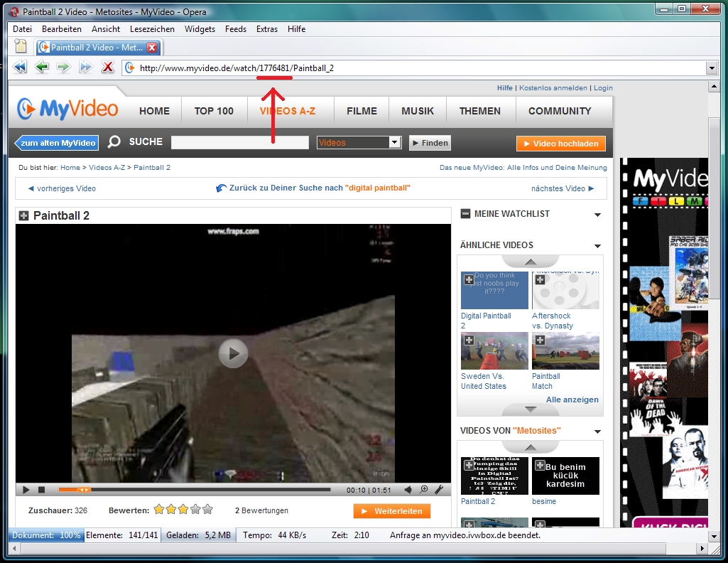The height and width of the screenshot is (563, 728).
Task: Click the Video hochladen button
Action: 560,144
